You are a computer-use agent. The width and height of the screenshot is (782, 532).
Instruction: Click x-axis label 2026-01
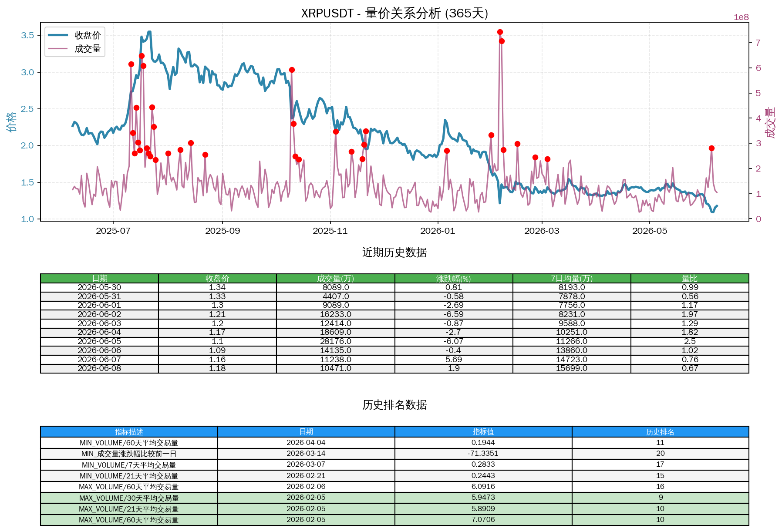438,231
